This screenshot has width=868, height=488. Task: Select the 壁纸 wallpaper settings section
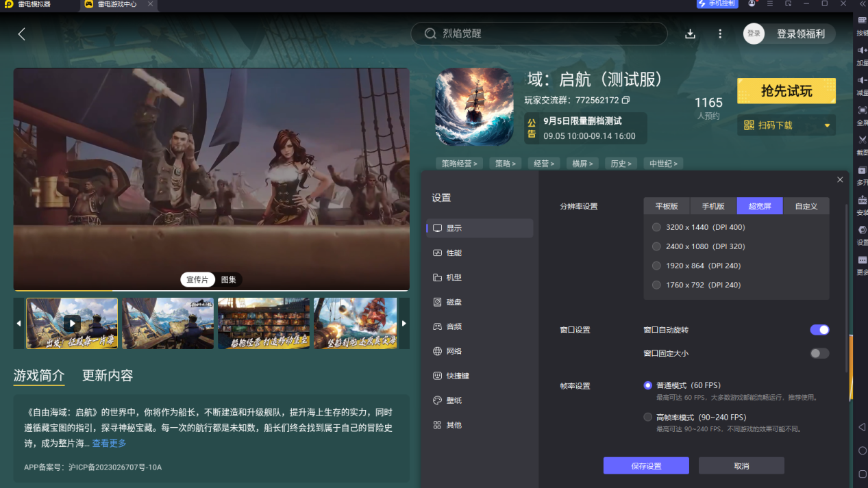click(454, 400)
